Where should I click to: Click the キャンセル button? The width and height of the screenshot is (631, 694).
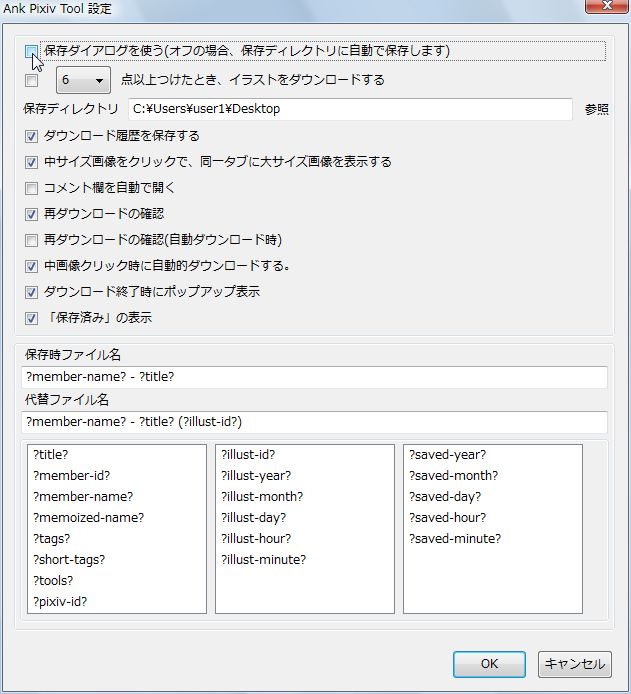575,664
